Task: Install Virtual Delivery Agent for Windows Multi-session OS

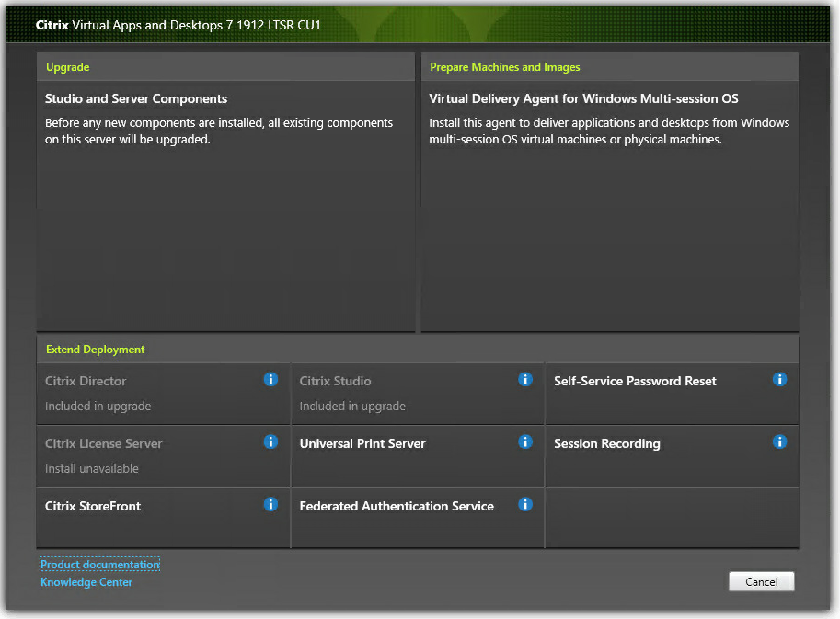Action: click(x=610, y=206)
